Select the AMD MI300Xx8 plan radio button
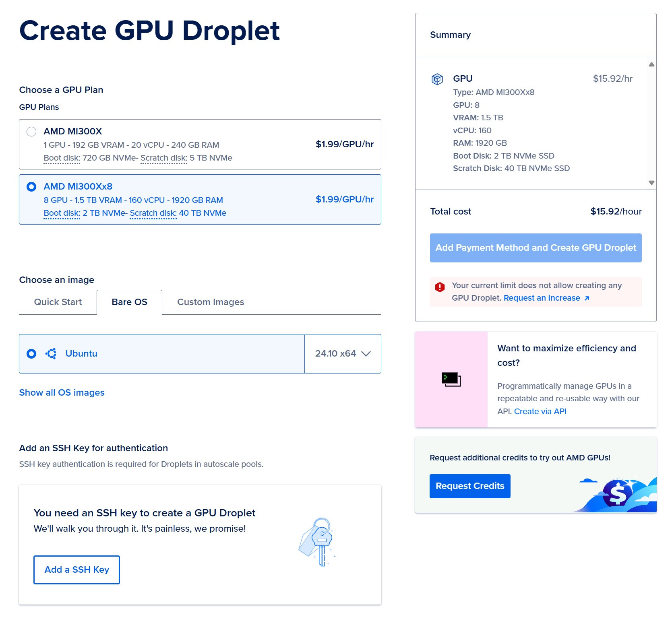The image size is (672, 619). 31,187
